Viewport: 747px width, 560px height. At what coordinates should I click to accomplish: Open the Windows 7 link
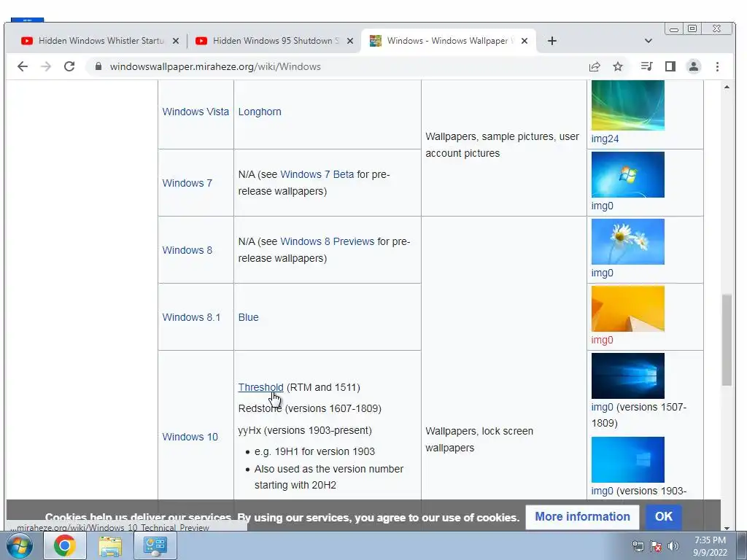[x=187, y=183]
